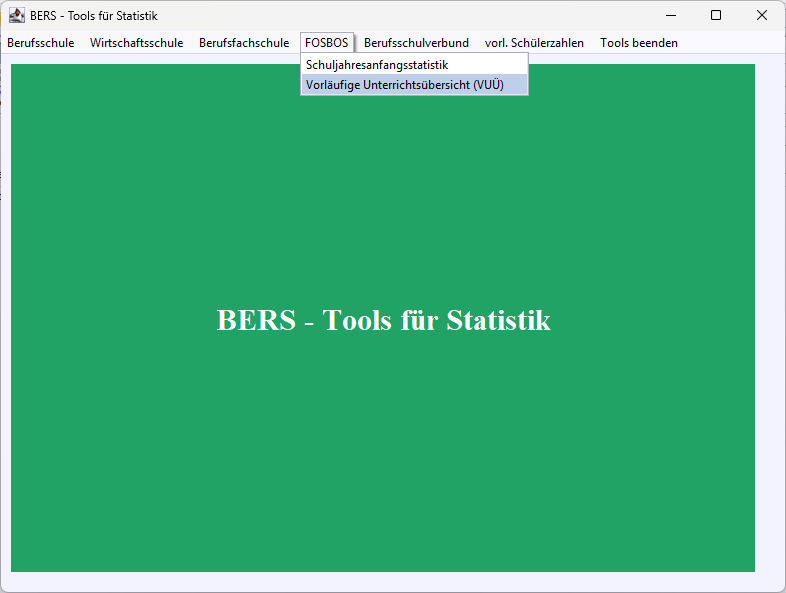The width and height of the screenshot is (786, 593).
Task: Maximize the BERS window
Action: (716, 15)
